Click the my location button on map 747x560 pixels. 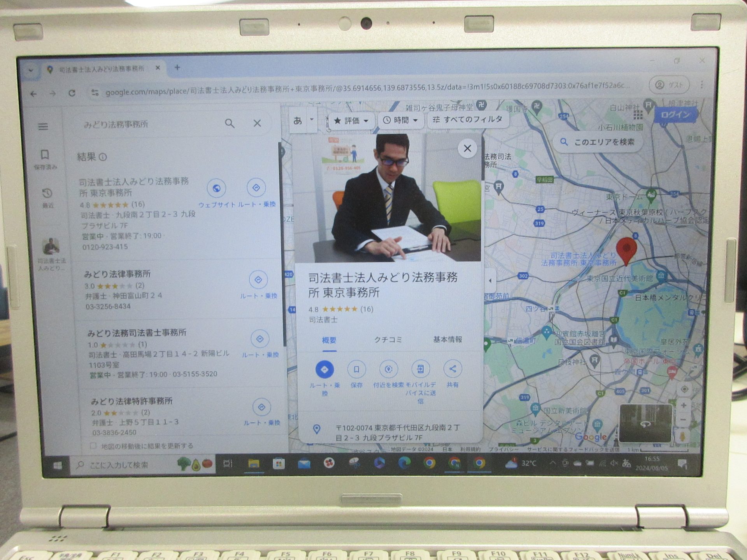684,389
